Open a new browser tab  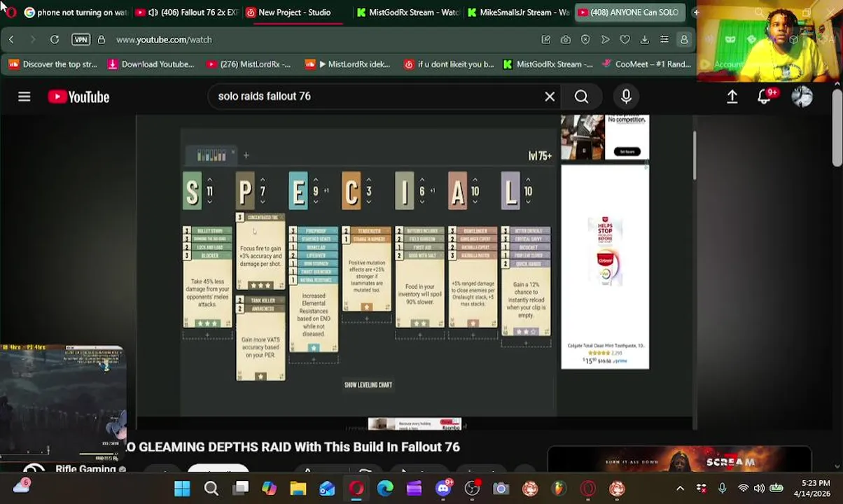(x=695, y=13)
